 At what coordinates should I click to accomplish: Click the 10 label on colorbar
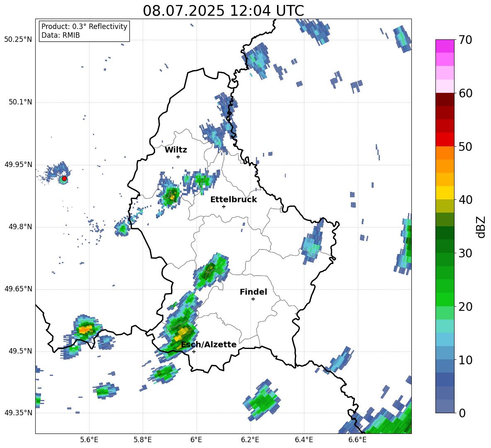coord(465,360)
